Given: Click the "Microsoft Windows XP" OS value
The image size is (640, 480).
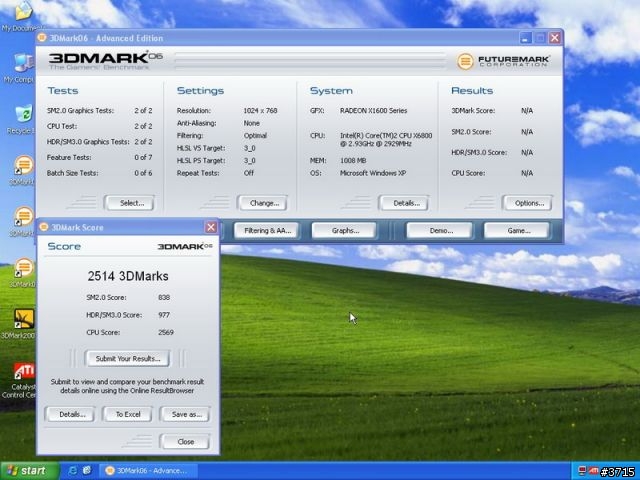Looking at the screenshot, I should [x=373, y=173].
